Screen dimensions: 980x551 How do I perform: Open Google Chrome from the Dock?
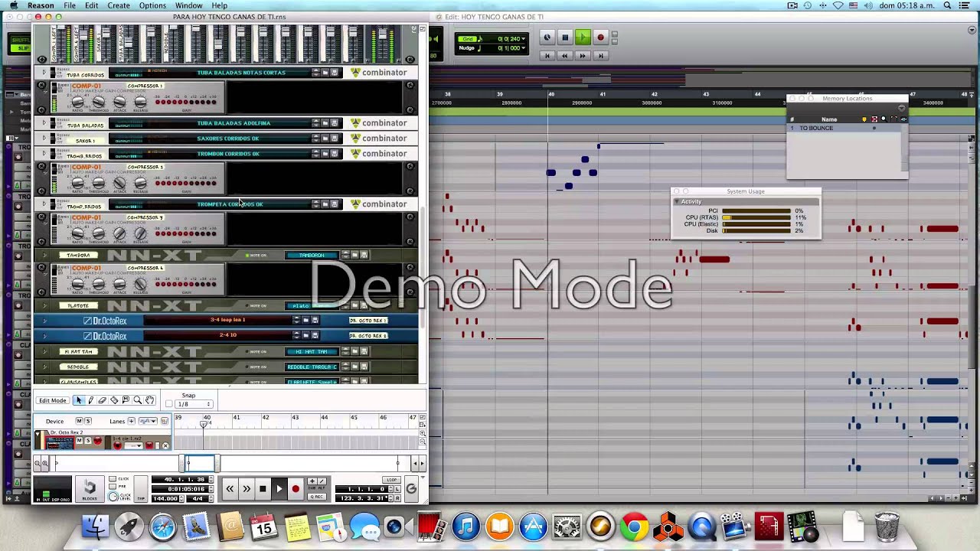pyautogui.click(x=634, y=527)
